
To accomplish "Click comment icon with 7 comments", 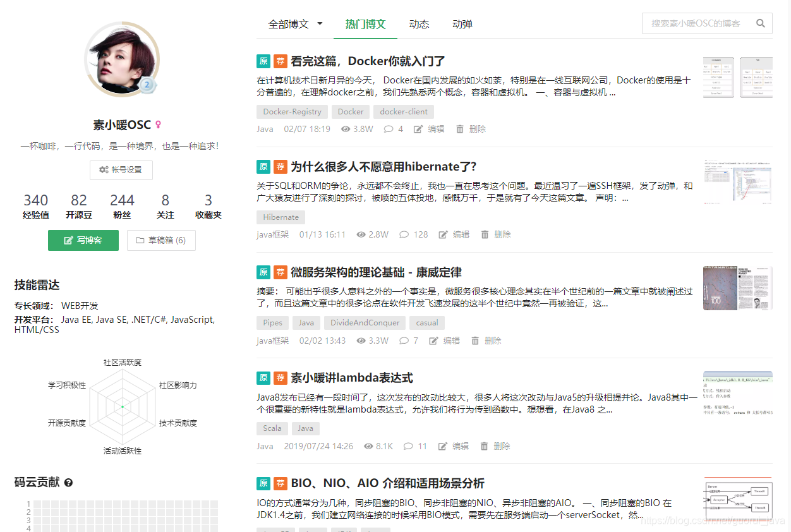I will click(404, 341).
